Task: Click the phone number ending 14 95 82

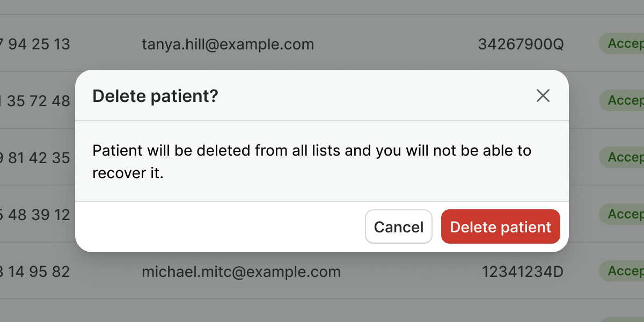Action: [38, 272]
